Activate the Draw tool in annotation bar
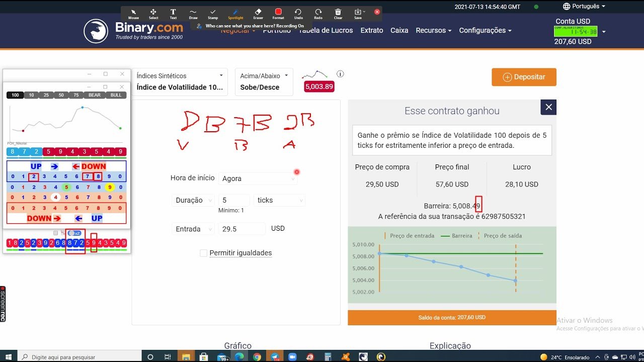The width and height of the screenshot is (644, 362). pos(193,14)
